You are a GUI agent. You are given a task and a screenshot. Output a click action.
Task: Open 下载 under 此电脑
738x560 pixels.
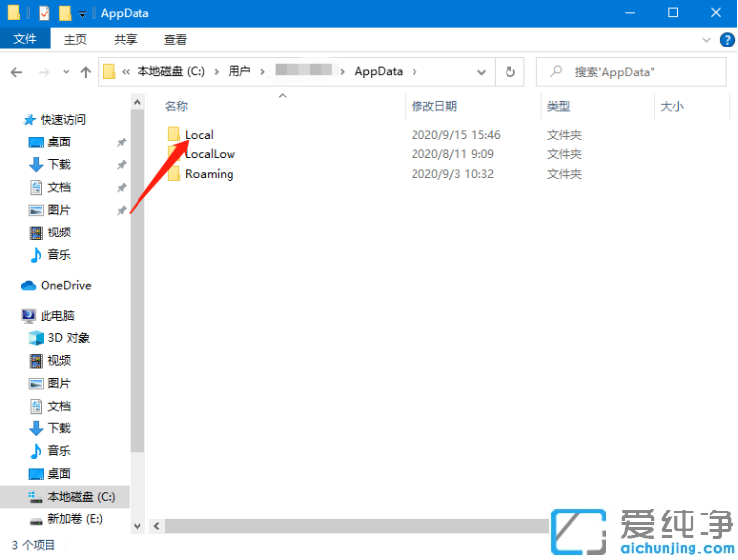[59, 428]
